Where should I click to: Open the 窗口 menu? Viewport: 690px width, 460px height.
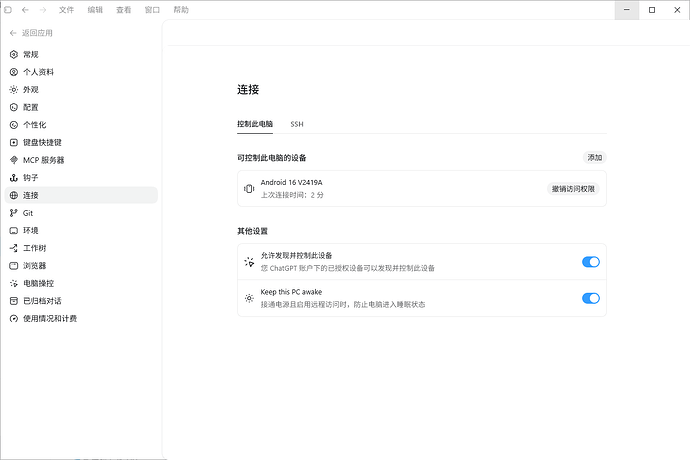pyautogui.click(x=152, y=10)
